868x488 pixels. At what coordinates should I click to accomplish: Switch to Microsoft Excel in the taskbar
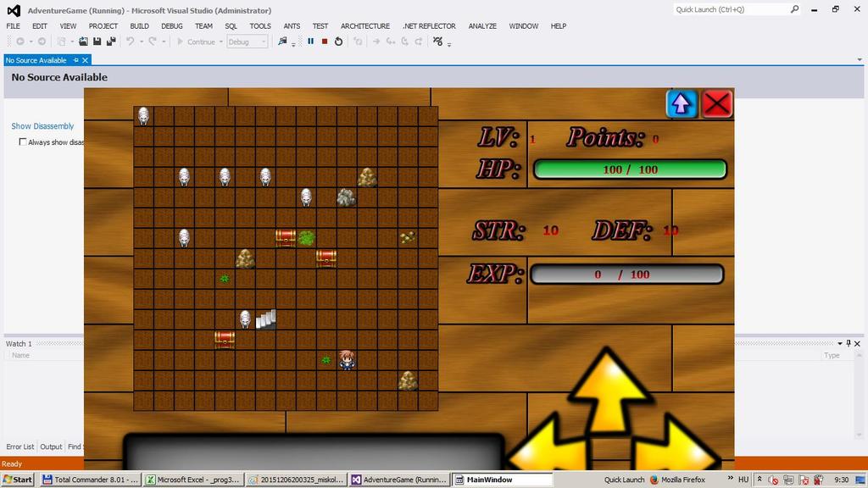(192, 480)
